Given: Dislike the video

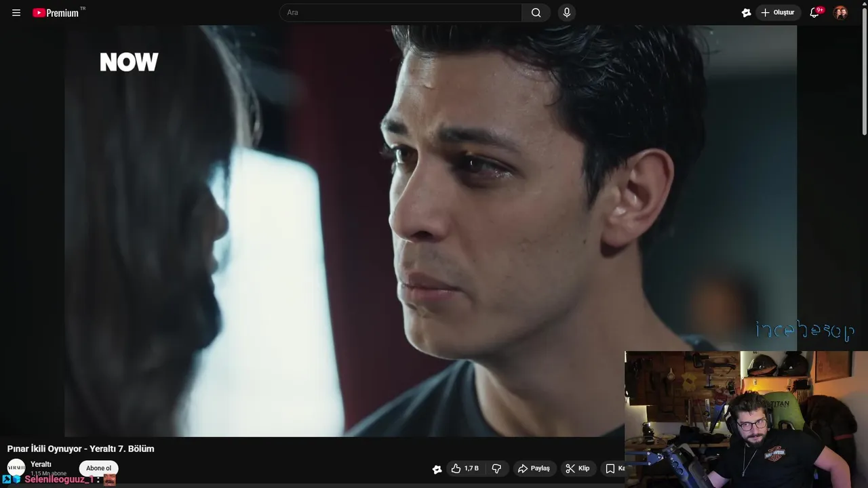Looking at the screenshot, I should point(496,468).
